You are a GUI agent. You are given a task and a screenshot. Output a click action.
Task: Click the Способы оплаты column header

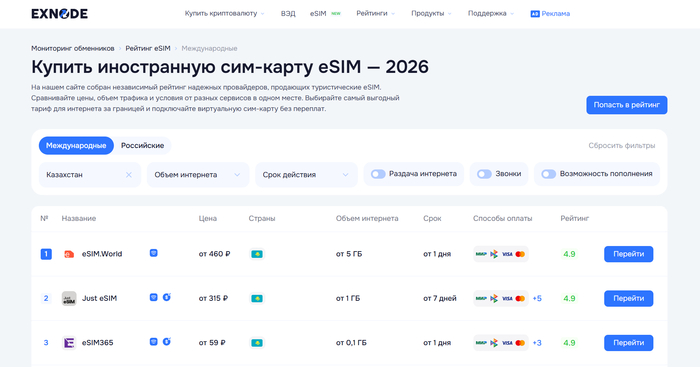pos(503,218)
